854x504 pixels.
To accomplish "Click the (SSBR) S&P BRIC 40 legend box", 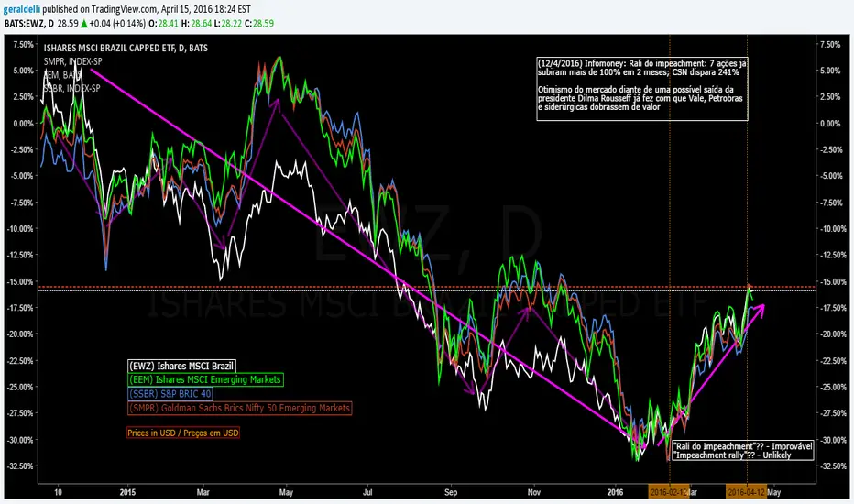I will (170, 393).
